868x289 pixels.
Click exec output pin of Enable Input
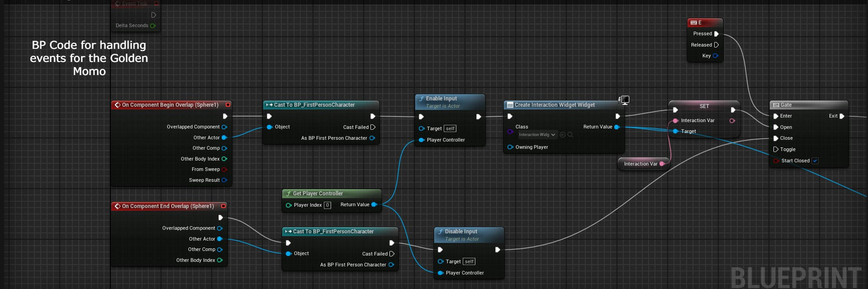479,117
